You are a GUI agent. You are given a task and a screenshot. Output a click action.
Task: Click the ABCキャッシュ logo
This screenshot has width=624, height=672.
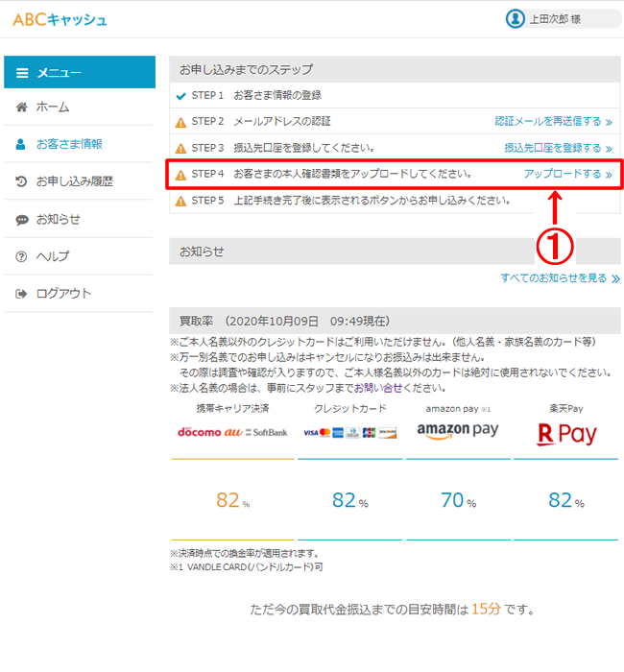[60, 19]
